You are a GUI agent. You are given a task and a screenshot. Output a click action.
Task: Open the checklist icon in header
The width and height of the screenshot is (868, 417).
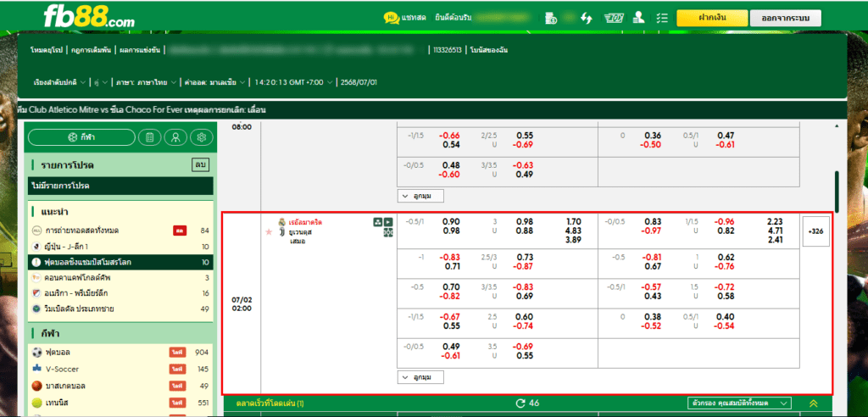pos(661,18)
